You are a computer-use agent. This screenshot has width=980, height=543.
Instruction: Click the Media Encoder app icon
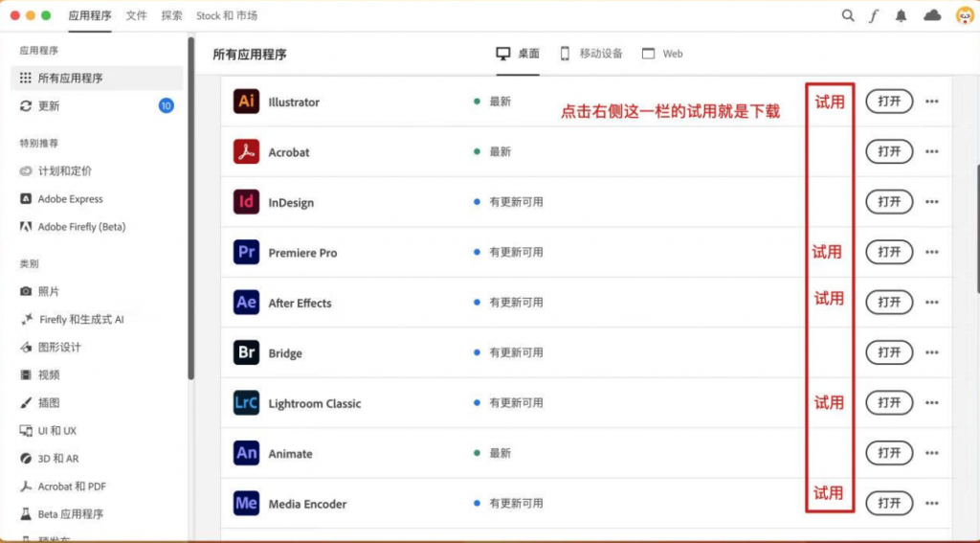[246, 504]
